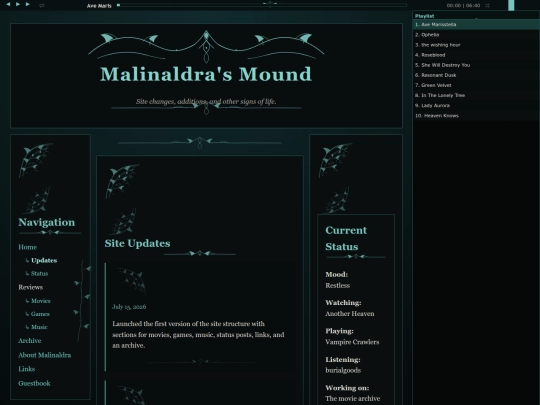540x405 pixels.
Task: Toggle the shuffle icon beside the time display
Action: click(x=487, y=5)
